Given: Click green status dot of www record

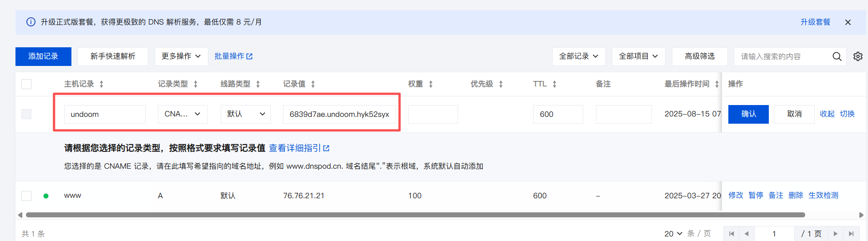Looking at the screenshot, I should coord(46,196).
